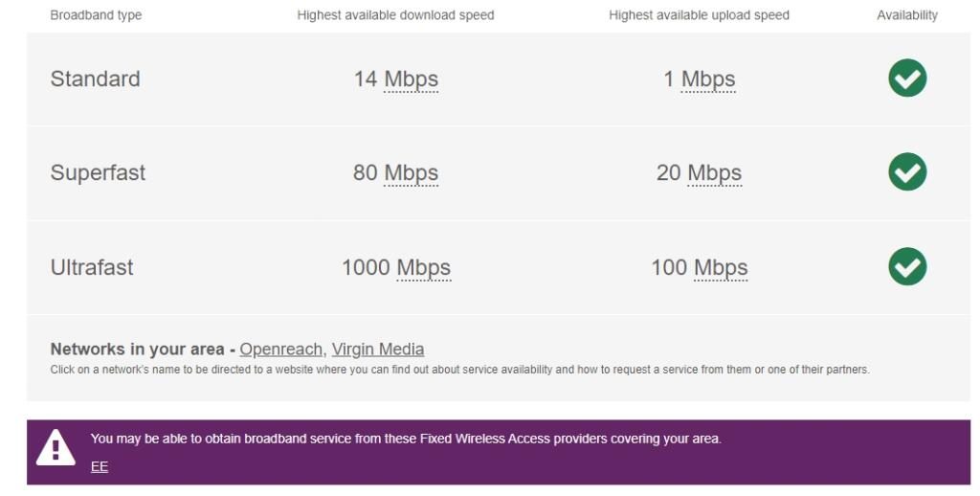Click Mbps abbreviation beside 1 upload

coord(708,79)
